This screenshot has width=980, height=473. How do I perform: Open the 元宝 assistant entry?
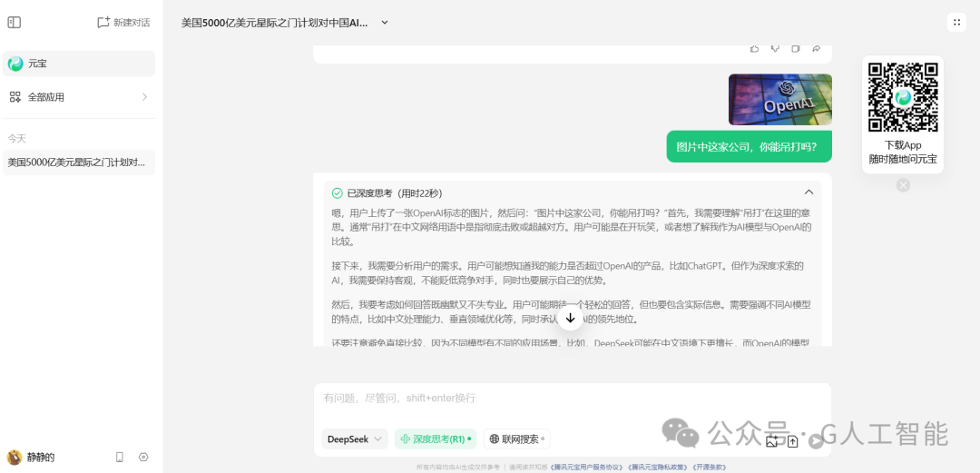[79, 64]
